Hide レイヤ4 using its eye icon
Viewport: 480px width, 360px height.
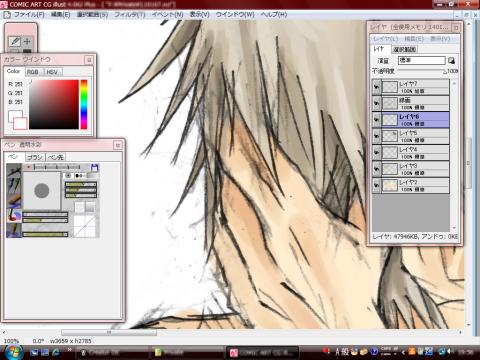click(x=377, y=153)
